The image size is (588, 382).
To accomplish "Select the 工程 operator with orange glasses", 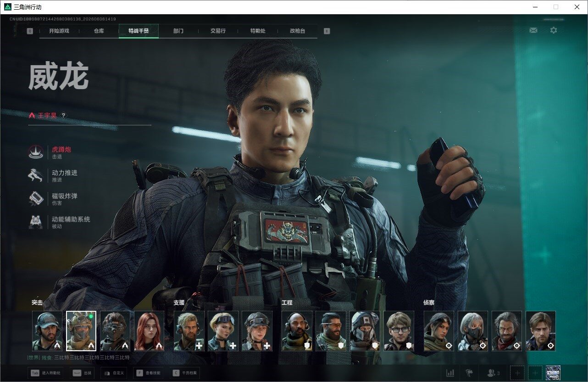I will coord(331,331).
